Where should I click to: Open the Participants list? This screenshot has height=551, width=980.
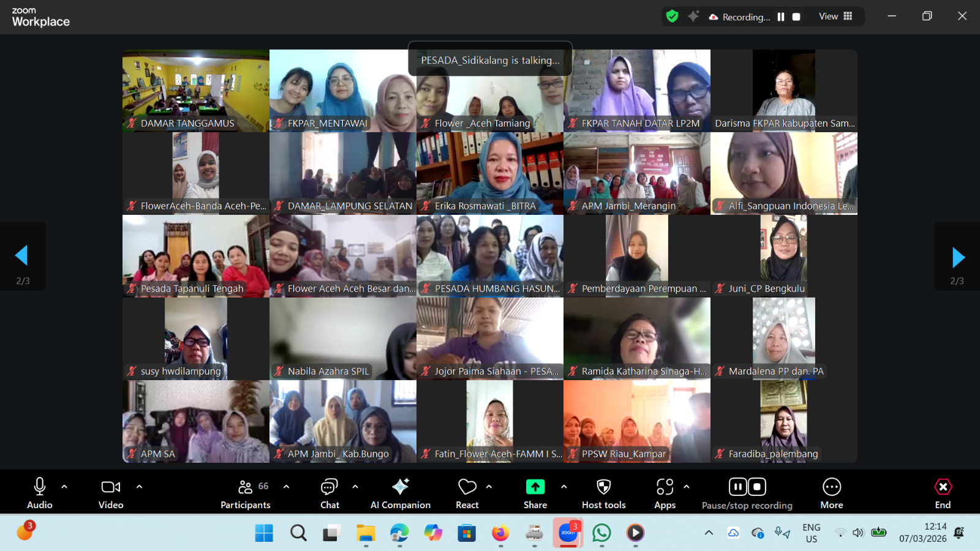click(x=246, y=493)
